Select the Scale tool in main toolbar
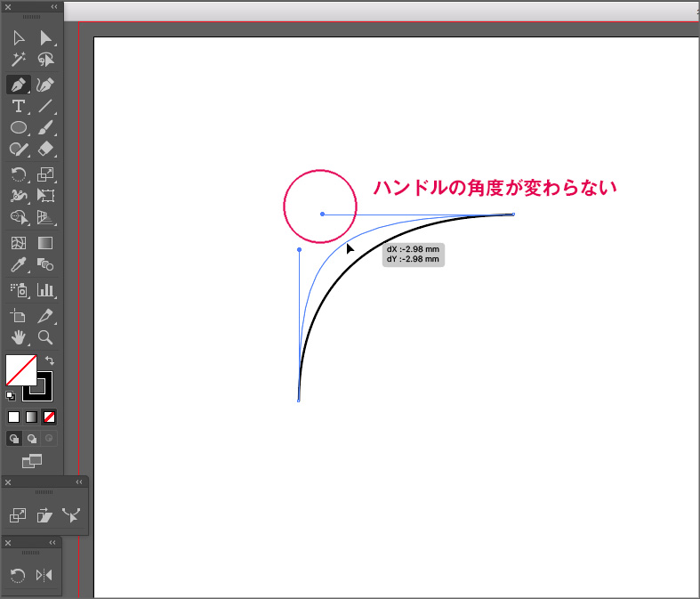Viewport: 700px width, 599px height. tap(45, 174)
